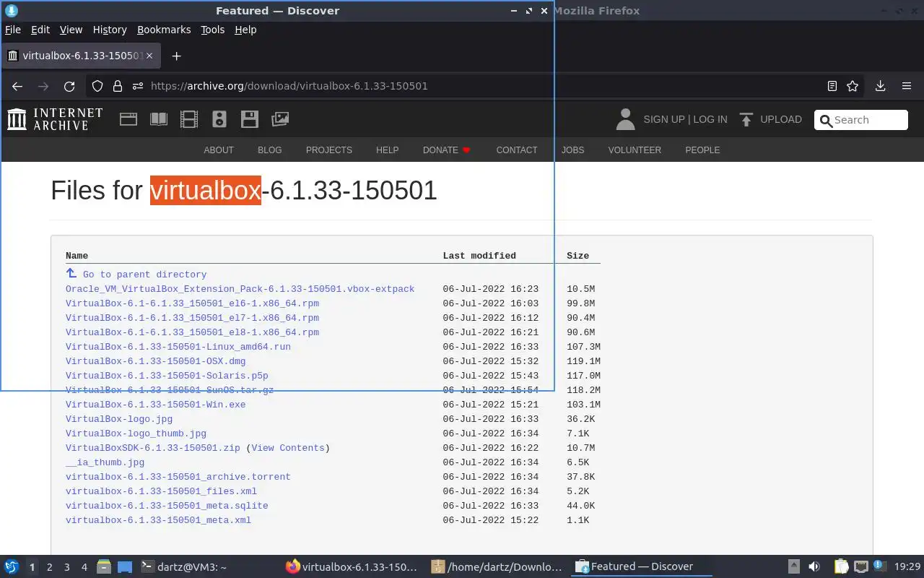The image size is (924, 578).
Task: Open the DONATE navigation link
Action: point(446,150)
